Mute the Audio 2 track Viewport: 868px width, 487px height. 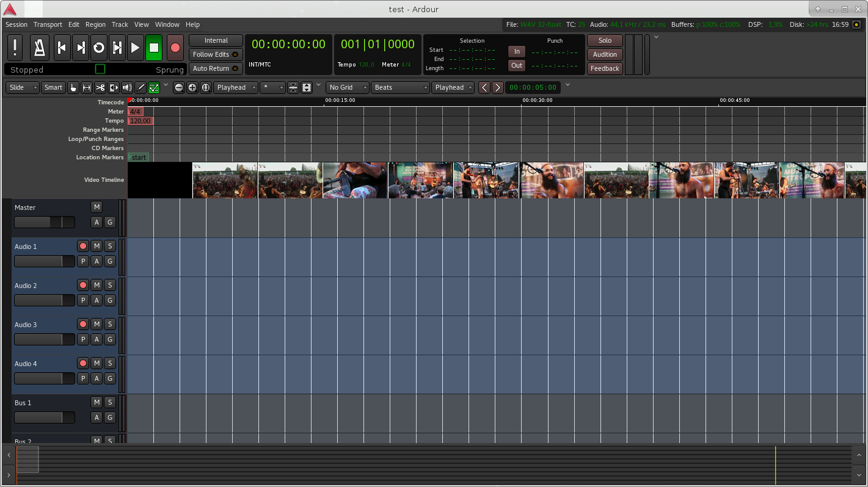[97, 285]
